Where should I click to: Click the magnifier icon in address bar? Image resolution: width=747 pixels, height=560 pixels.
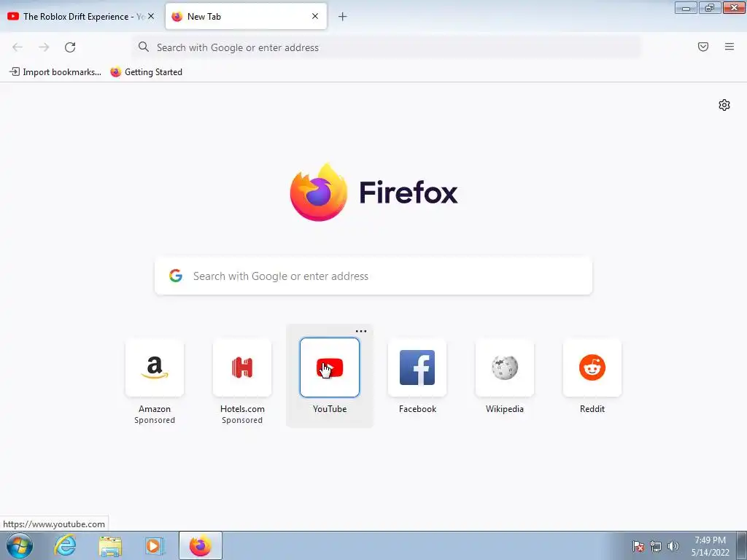[x=144, y=47]
